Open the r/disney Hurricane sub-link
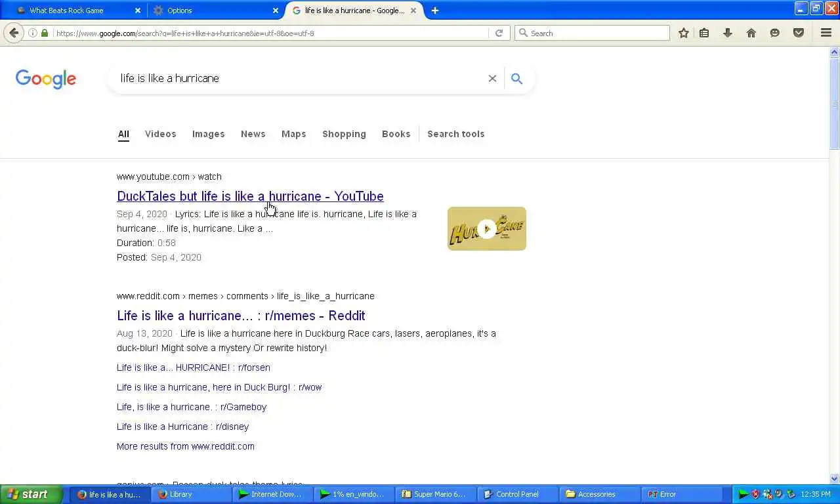This screenshot has height=504, width=840. [x=183, y=427]
